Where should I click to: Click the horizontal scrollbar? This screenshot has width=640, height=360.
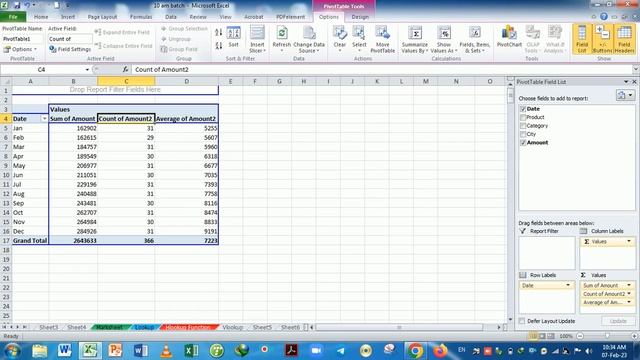pyautogui.click(x=399, y=327)
